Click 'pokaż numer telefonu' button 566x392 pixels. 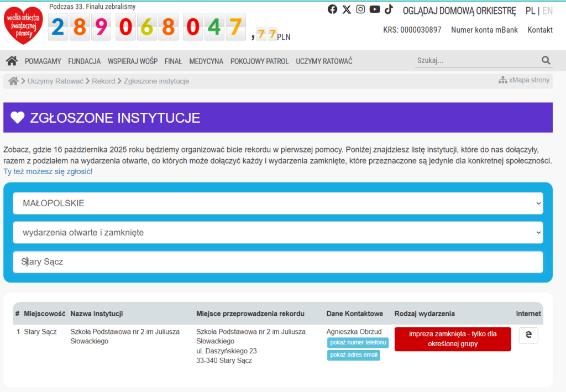tap(358, 343)
